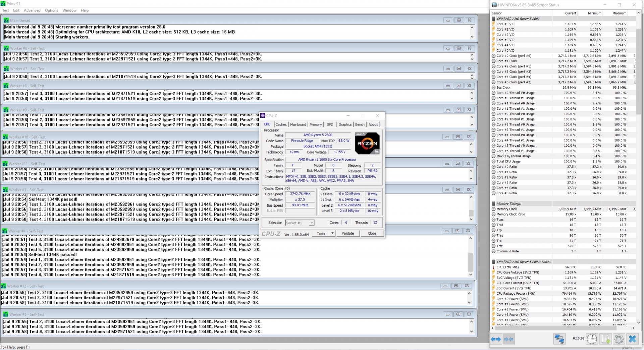Click the Ryzen 5 logo in CPU-Z
This screenshot has height=350, width=644.
click(367, 143)
